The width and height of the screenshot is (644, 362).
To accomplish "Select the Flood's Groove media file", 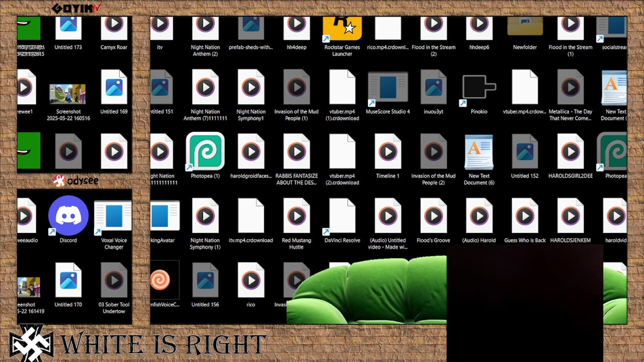I will (x=433, y=216).
